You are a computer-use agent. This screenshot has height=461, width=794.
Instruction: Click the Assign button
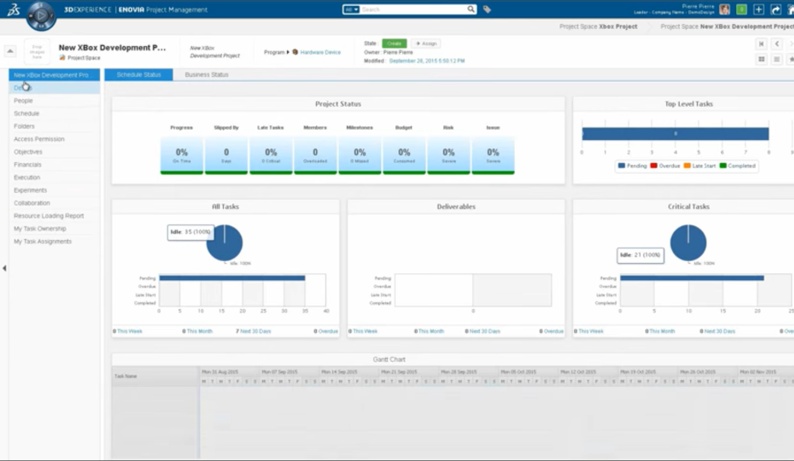click(426, 44)
